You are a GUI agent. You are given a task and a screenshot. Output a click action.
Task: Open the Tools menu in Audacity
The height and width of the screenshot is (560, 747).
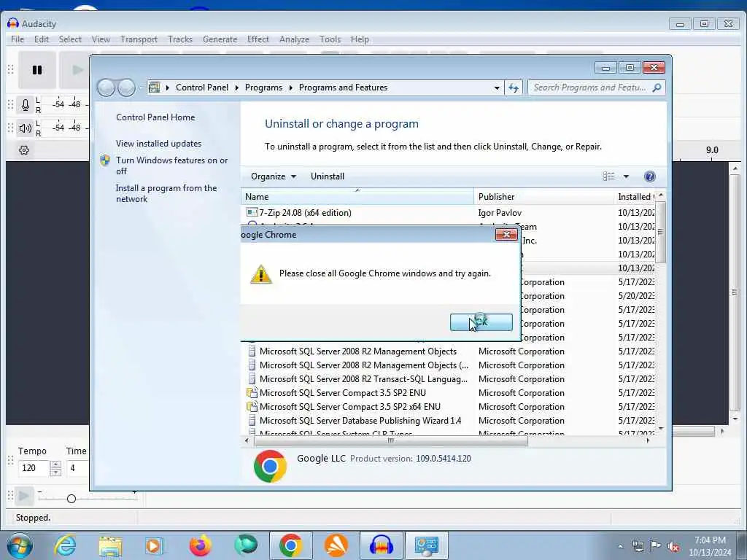click(x=330, y=39)
